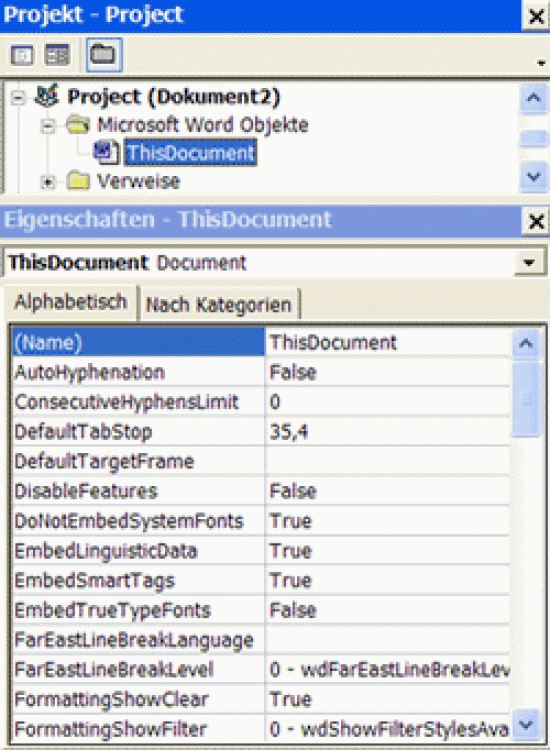Select Project (Dokument2) tree label
Viewport: 550px width, 750px height.
click(x=173, y=97)
